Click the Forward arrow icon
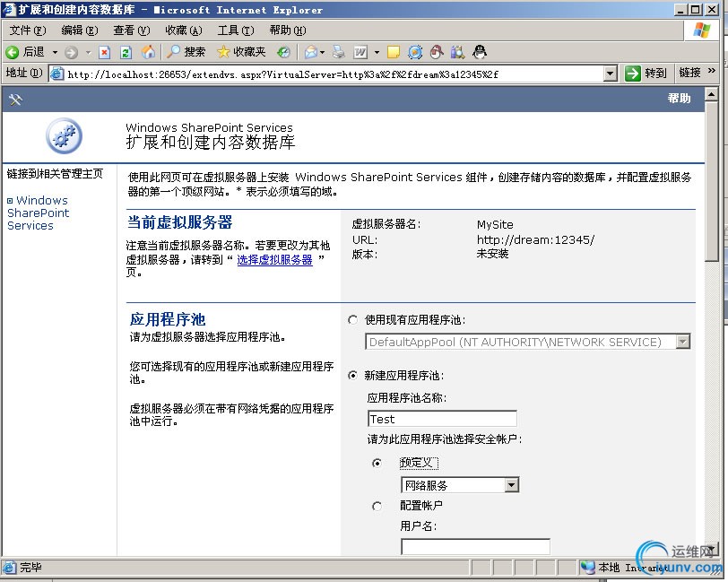 71,52
